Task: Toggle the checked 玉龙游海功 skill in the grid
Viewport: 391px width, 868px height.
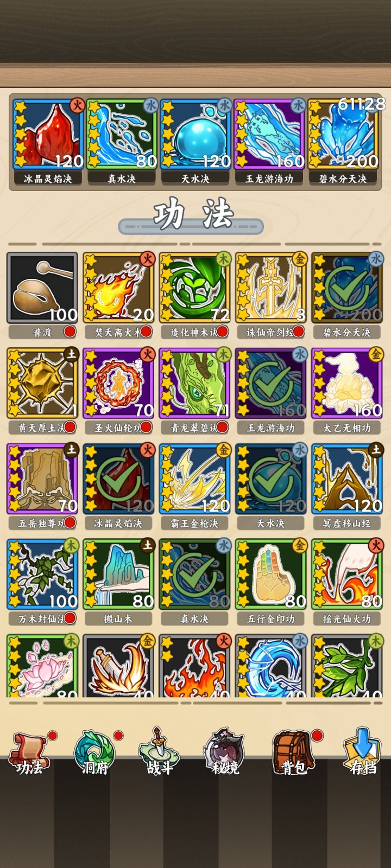Action: pyautogui.click(x=270, y=383)
